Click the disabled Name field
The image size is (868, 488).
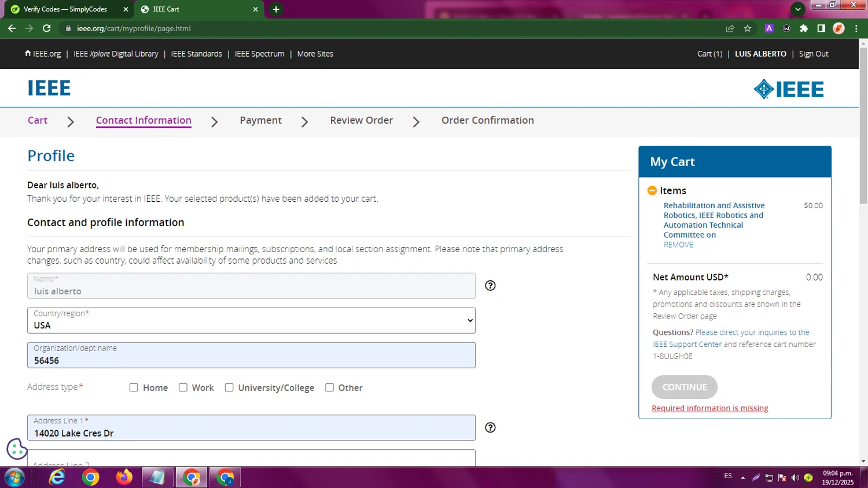pos(251,286)
